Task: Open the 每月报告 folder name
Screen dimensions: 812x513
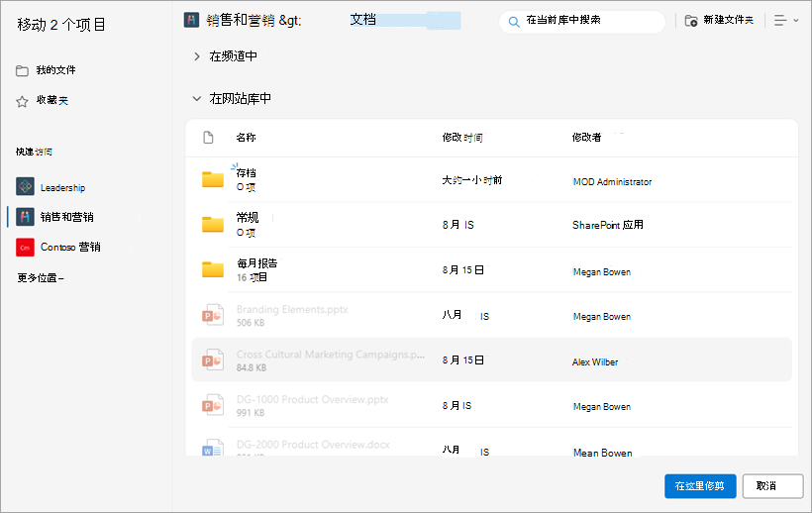Action: click(256, 263)
